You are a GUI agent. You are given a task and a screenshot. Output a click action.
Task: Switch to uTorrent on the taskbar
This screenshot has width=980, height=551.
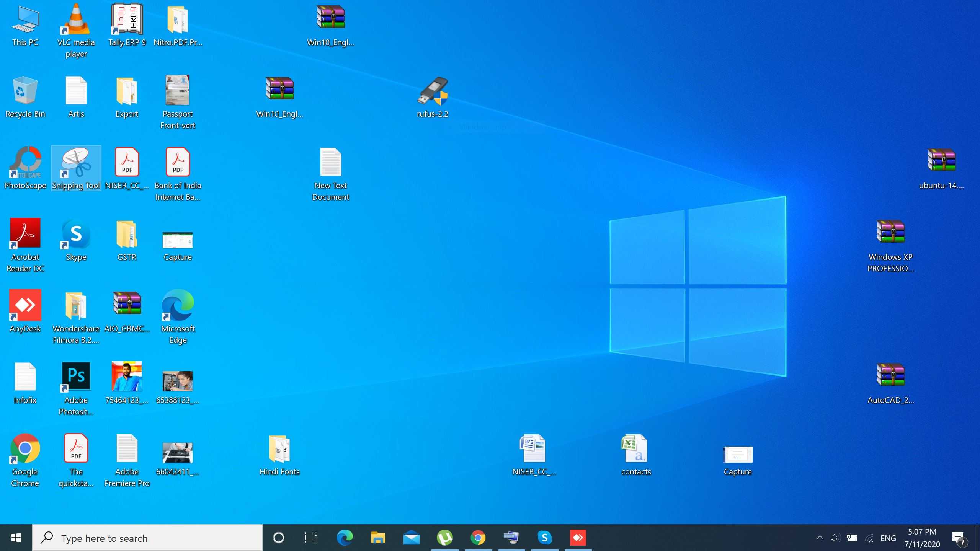(445, 538)
